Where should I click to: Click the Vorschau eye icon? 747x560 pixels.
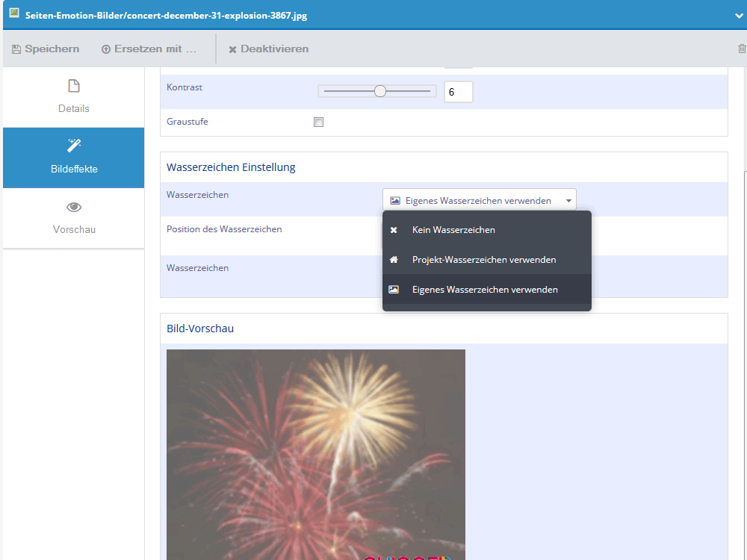tap(74, 207)
